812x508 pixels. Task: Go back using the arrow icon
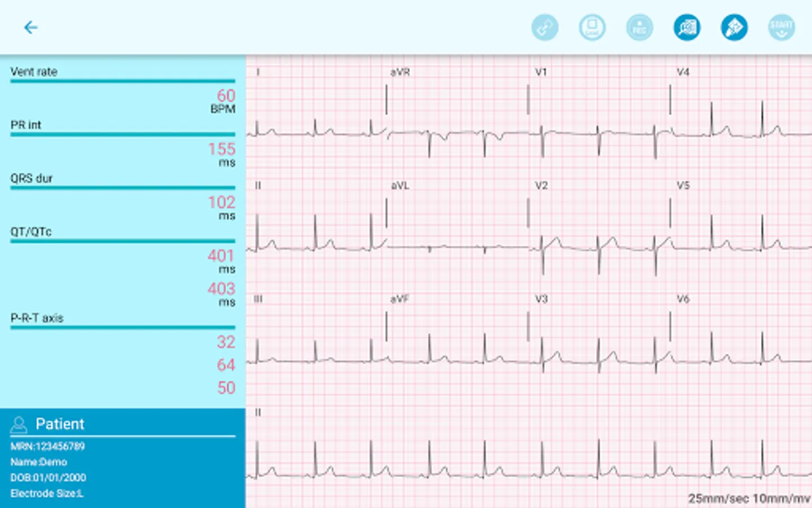30,27
